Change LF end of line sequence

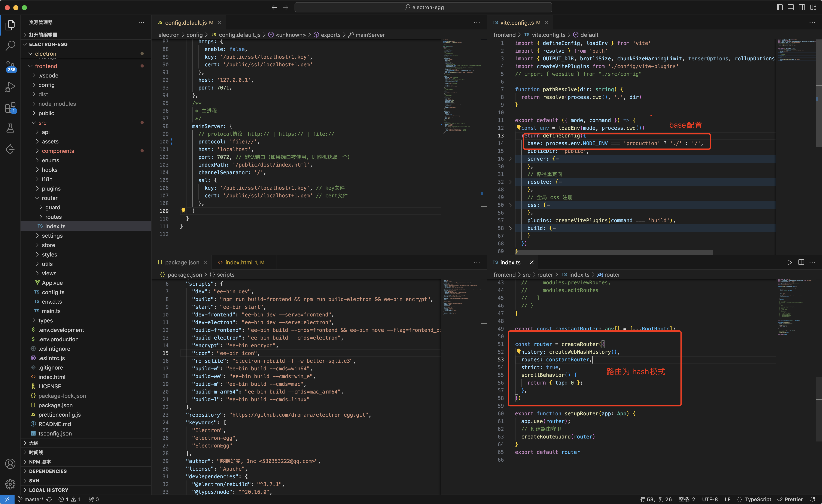[x=727, y=499]
